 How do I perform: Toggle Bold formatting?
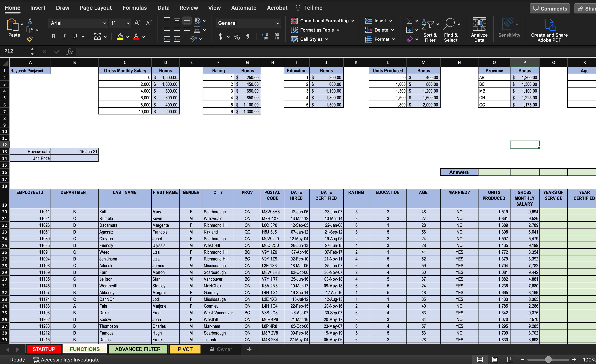coord(53,36)
